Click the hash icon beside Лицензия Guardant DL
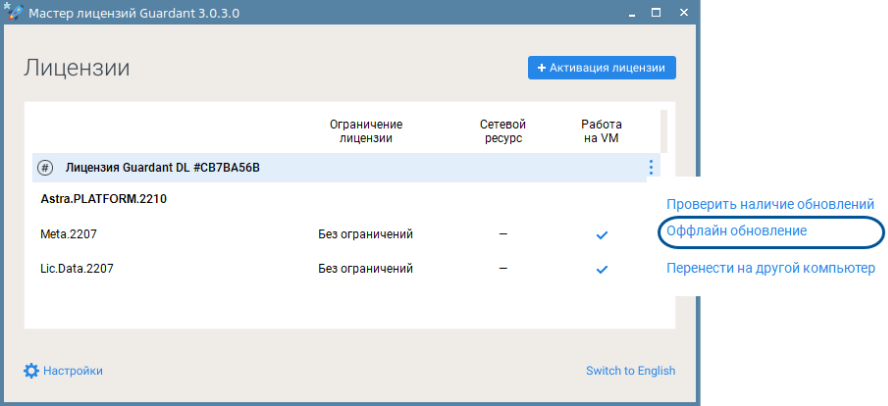The height and width of the screenshot is (406, 888). click(x=45, y=168)
